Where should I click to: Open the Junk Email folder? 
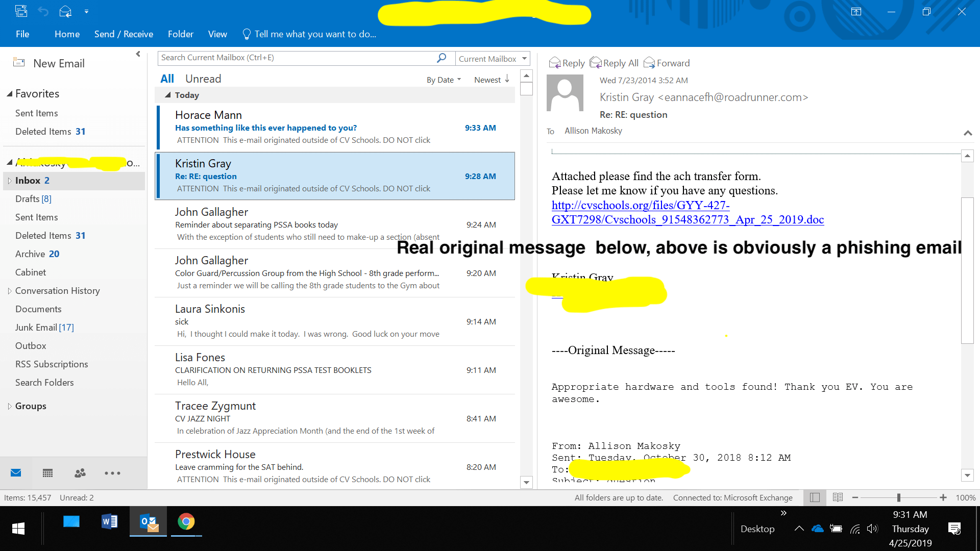coord(44,328)
